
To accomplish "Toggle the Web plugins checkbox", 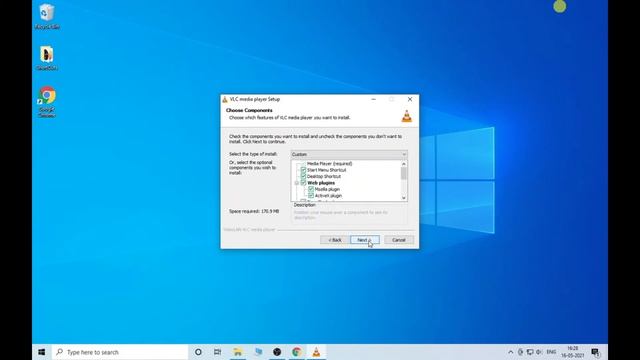I will (303, 183).
